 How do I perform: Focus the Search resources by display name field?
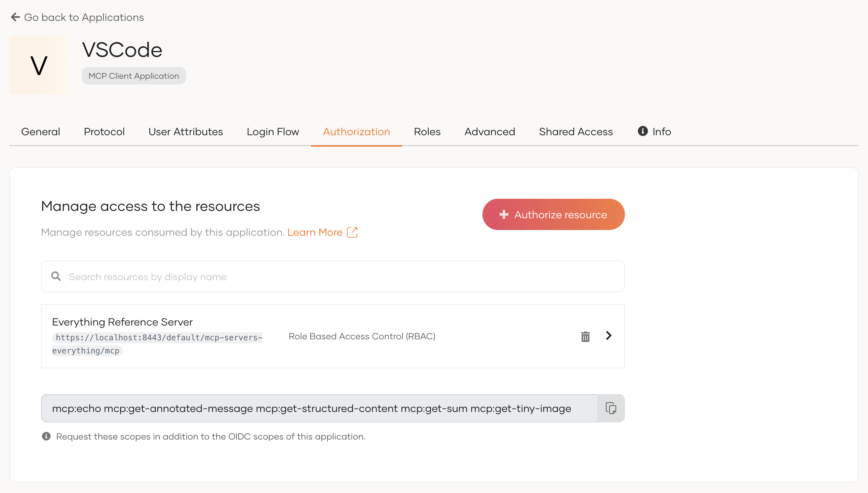click(x=333, y=276)
